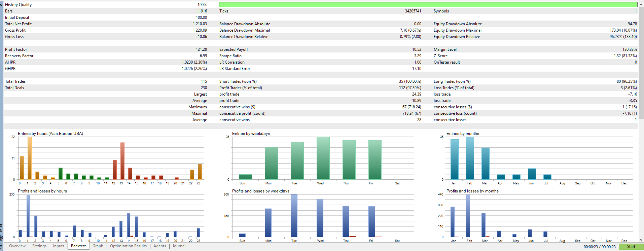
Task: Click the 'Entries by weekdays' chart title
Action: point(251,134)
